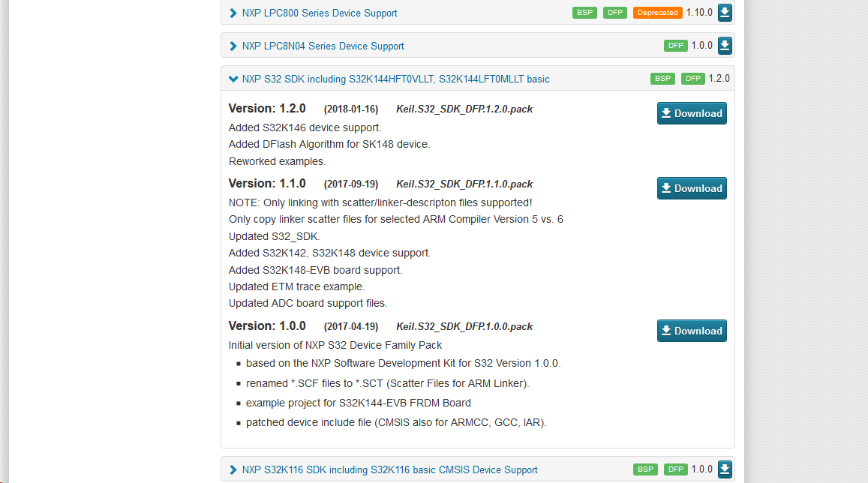Download NXP LPC8N04 Series pack via arrow icon

pyautogui.click(x=725, y=45)
